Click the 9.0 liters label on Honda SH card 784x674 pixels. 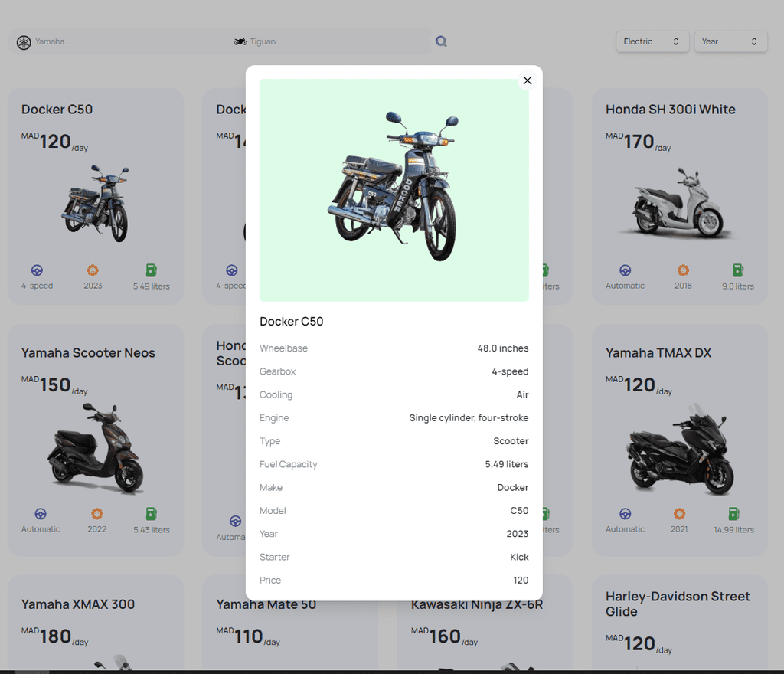point(738,286)
